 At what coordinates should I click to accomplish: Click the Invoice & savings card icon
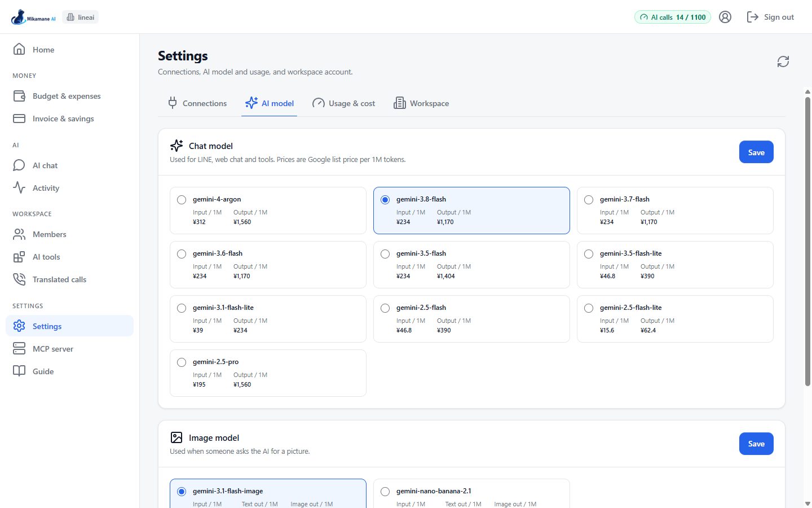click(19, 119)
